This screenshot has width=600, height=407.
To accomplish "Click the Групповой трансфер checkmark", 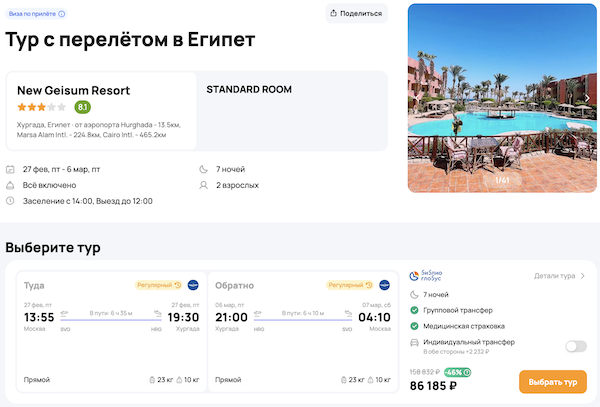I will click(415, 310).
